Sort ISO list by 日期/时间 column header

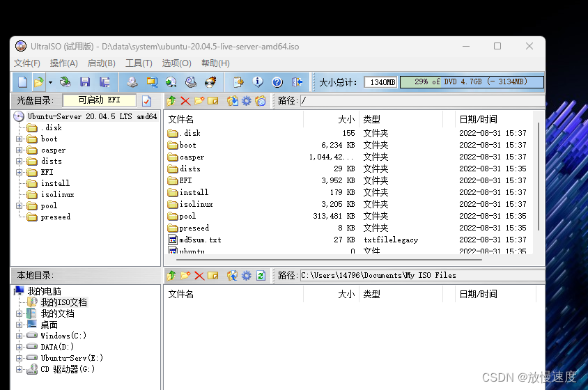point(494,119)
